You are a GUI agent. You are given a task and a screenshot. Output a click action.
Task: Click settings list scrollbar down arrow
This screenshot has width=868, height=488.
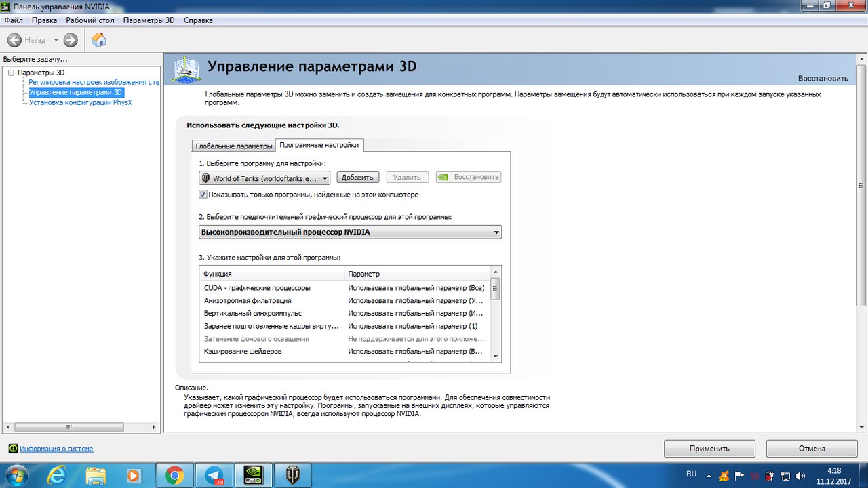tap(496, 356)
